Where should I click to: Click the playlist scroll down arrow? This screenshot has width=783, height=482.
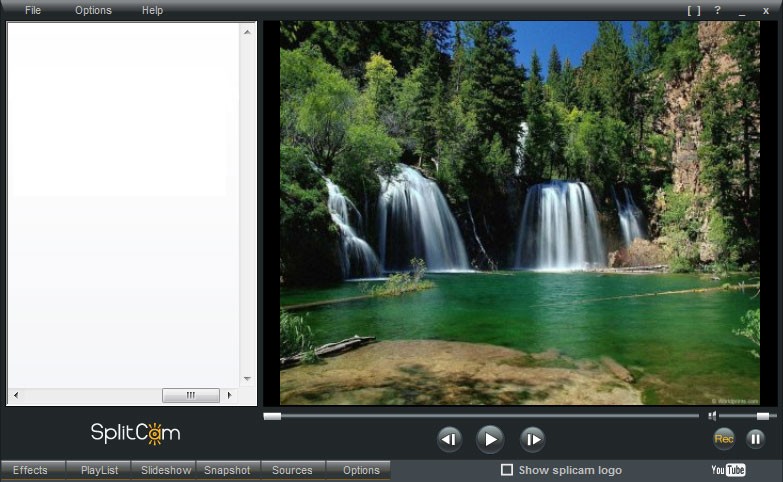pyautogui.click(x=247, y=379)
